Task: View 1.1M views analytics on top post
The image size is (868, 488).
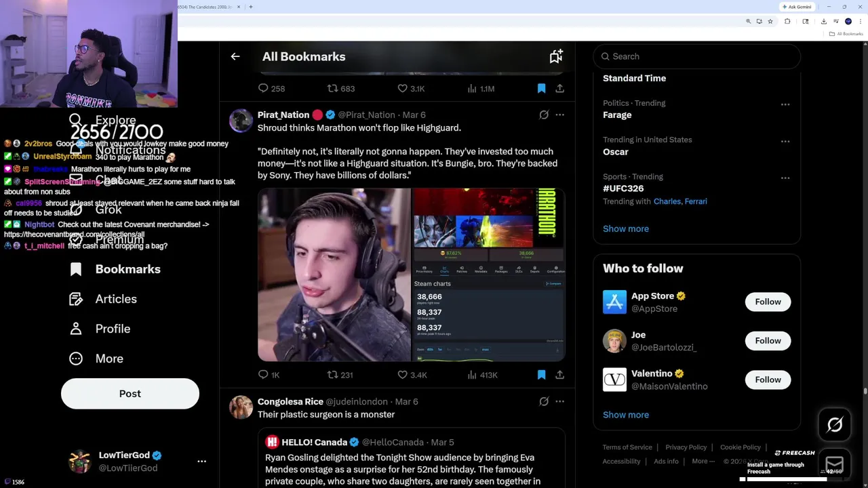Action: 481,89
